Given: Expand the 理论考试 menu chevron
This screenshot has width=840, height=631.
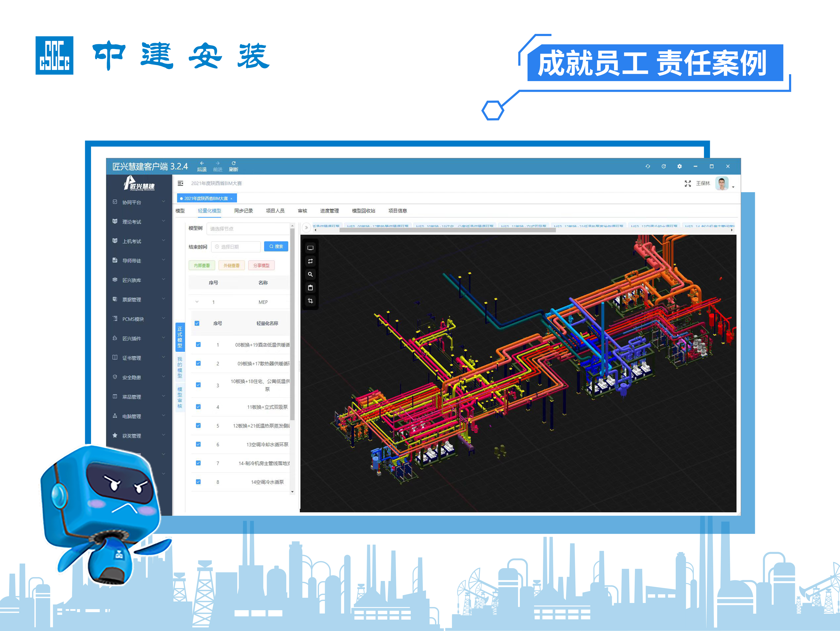Looking at the screenshot, I should 164,221.
